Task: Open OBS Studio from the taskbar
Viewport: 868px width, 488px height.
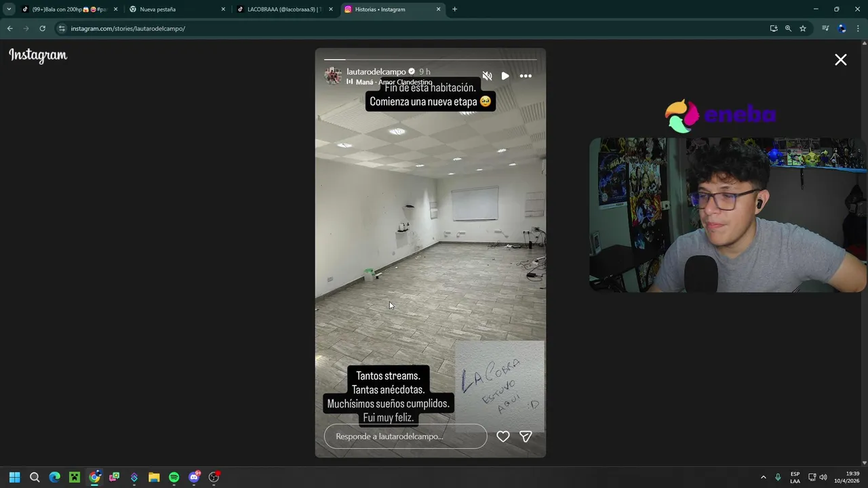Action: 214,477
